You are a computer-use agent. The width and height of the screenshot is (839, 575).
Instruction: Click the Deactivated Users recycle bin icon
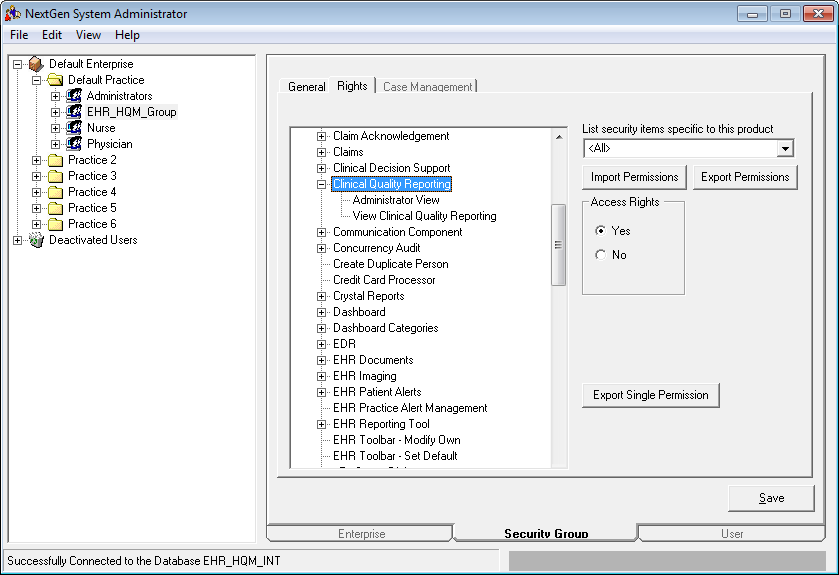[36, 240]
